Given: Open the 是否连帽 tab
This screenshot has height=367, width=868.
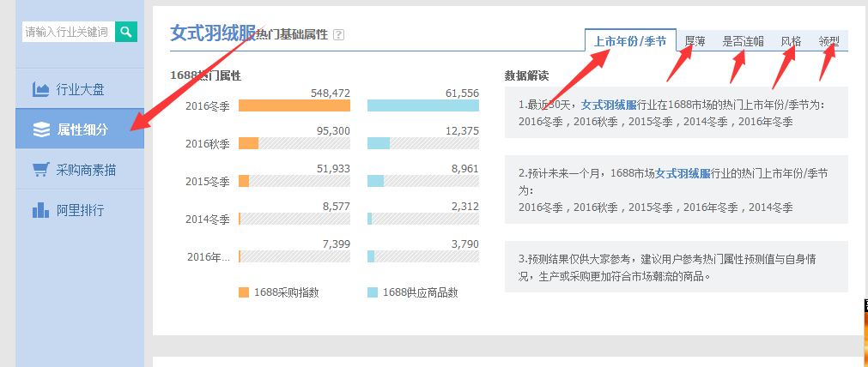Looking at the screenshot, I should tap(744, 40).
